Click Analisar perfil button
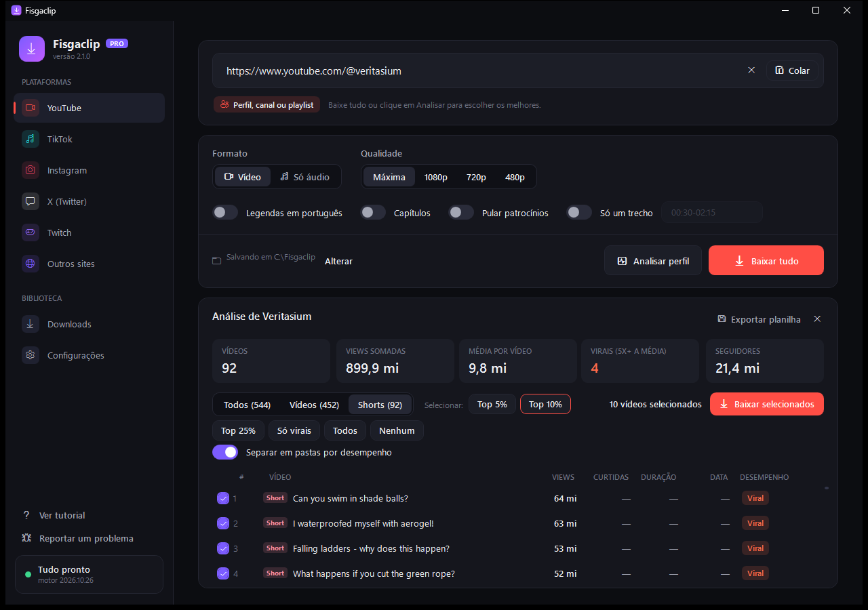The height and width of the screenshot is (610, 868). coord(653,261)
